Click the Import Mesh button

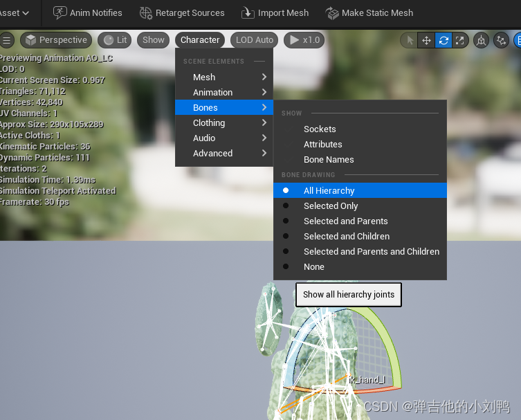tap(275, 13)
